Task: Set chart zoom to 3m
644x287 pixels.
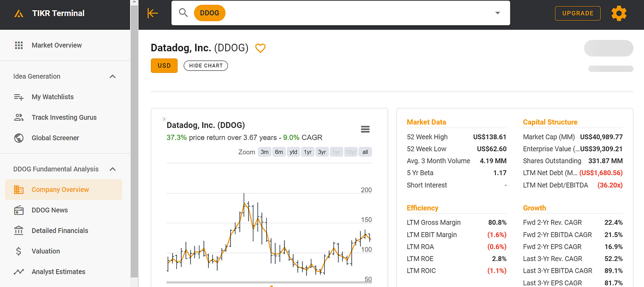Action: point(264,152)
